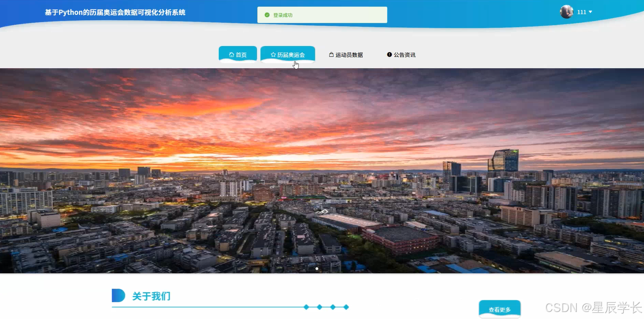Click the exclamation icon beside 公告资讯
Viewport: 644px width, 319px height.
click(x=389, y=55)
